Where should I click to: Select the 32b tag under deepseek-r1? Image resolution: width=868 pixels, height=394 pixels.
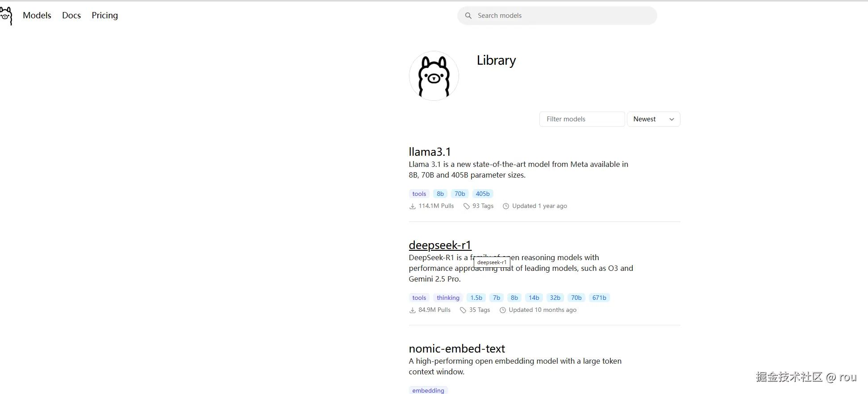click(555, 298)
